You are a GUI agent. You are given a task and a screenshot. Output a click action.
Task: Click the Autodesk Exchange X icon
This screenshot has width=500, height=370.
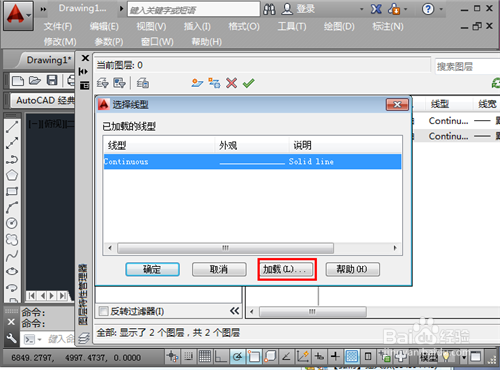pyautogui.click(x=376, y=9)
